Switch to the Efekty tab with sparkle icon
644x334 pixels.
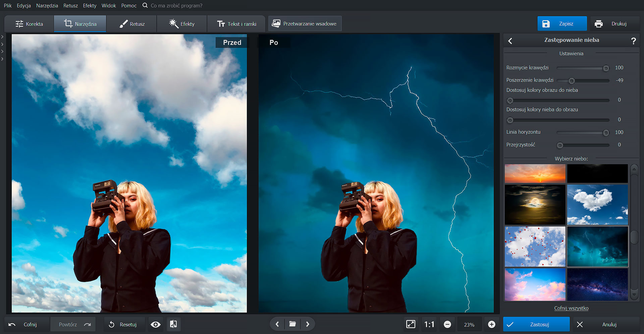[182, 24]
